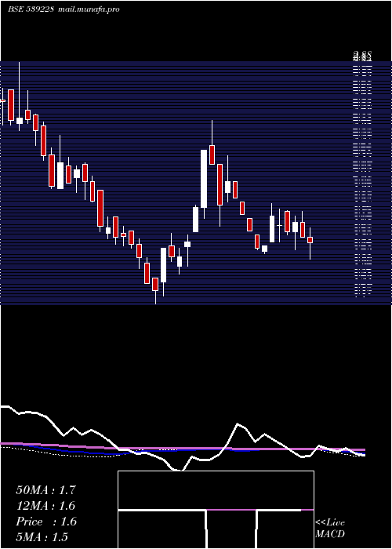This screenshot has width=392, height=549.
Task: Click the 'Price : 1.6' value
Action: click(46, 522)
